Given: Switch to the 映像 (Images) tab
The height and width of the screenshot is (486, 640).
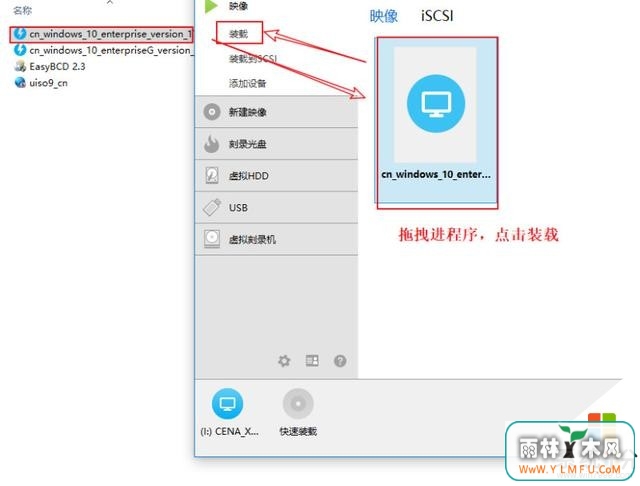Looking at the screenshot, I should (384, 16).
